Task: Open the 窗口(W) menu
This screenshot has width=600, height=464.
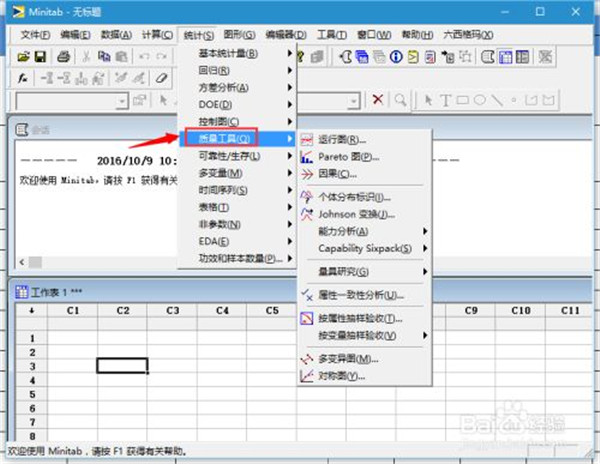Action: coord(374,35)
